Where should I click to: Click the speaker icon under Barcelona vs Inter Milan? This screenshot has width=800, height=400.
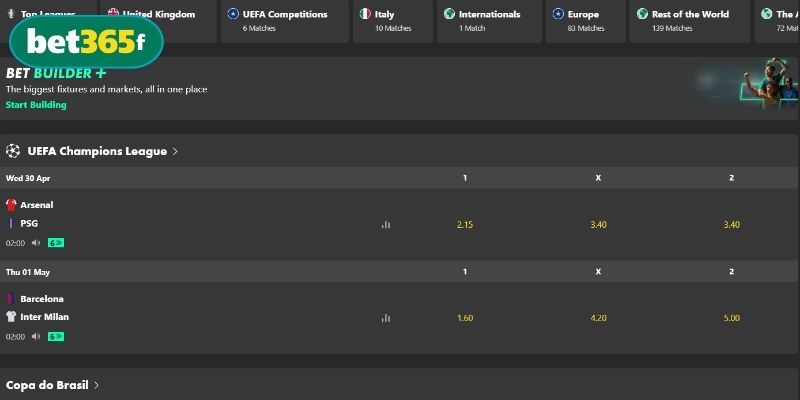click(36, 336)
